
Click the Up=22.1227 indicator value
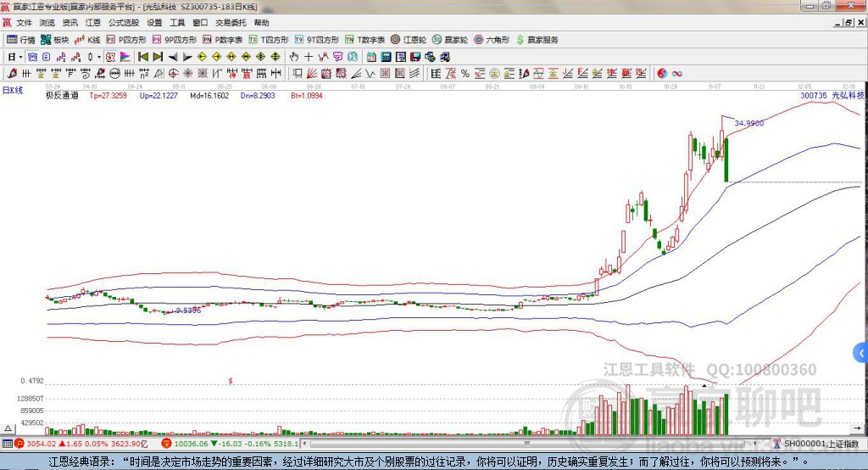pyautogui.click(x=159, y=95)
